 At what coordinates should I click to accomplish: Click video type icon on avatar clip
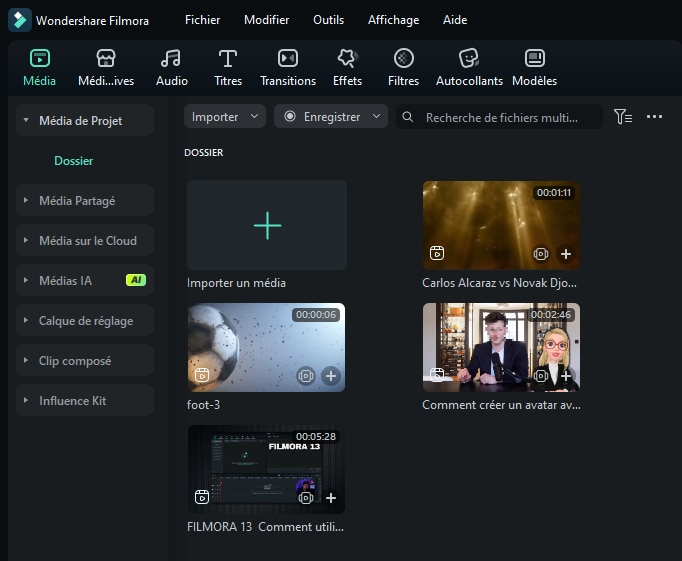[437, 375]
